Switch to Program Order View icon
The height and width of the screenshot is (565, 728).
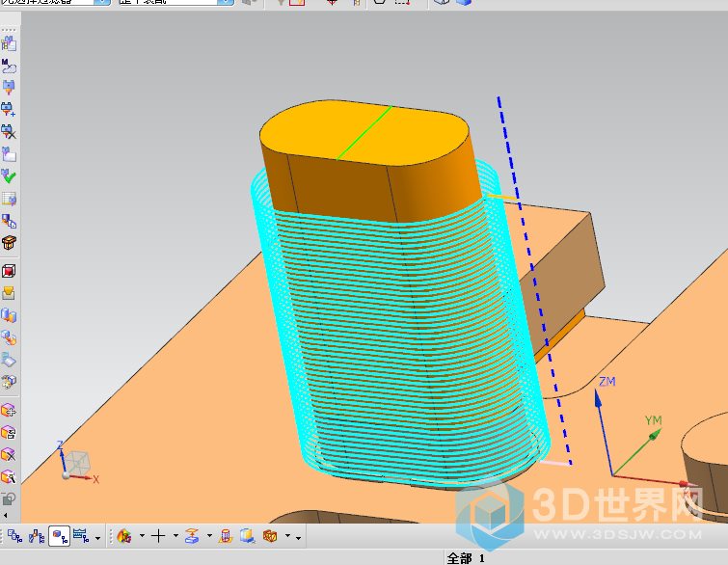(x=14, y=537)
